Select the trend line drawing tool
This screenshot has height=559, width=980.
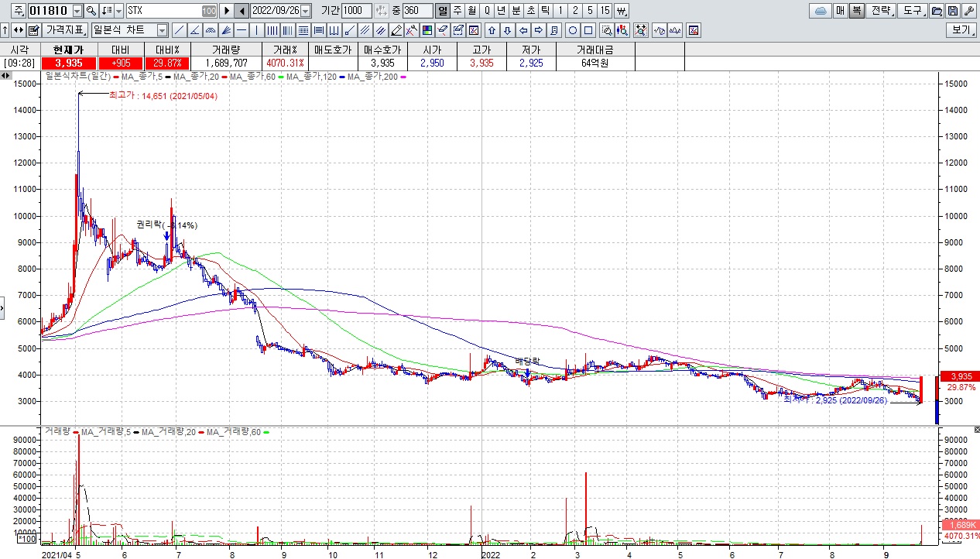(179, 30)
